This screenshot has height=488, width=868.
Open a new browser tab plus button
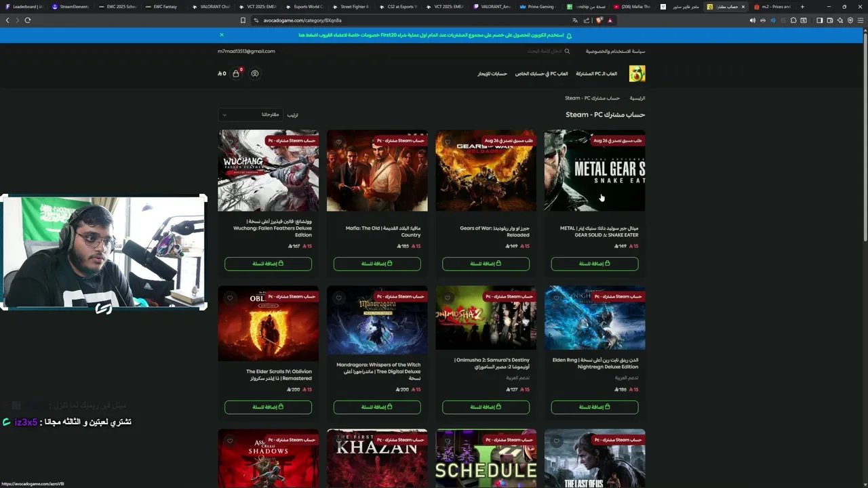pos(802,7)
